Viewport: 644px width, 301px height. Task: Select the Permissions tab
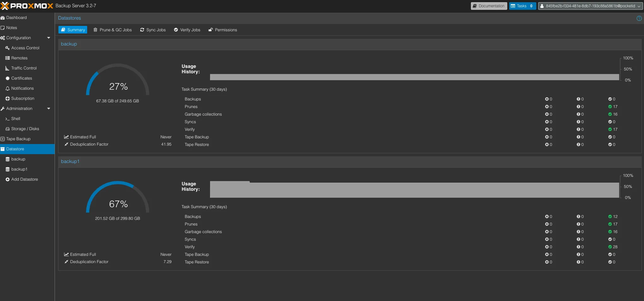point(223,30)
